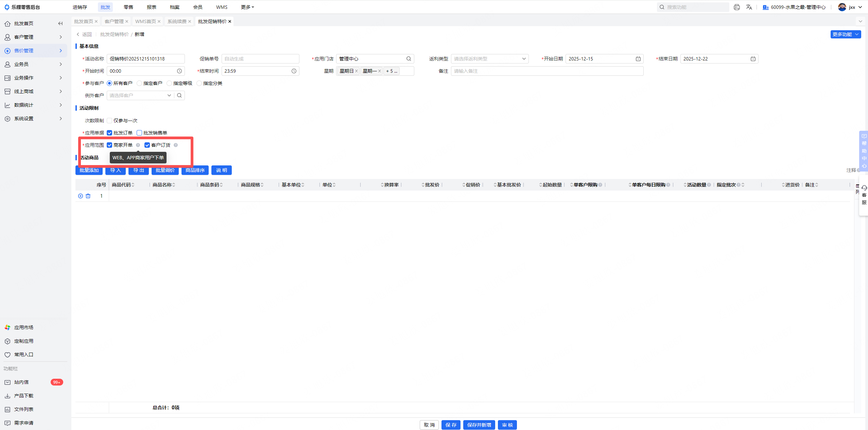Check the 仅参与一次 checkbox
868x430 pixels.
pyautogui.click(x=109, y=121)
